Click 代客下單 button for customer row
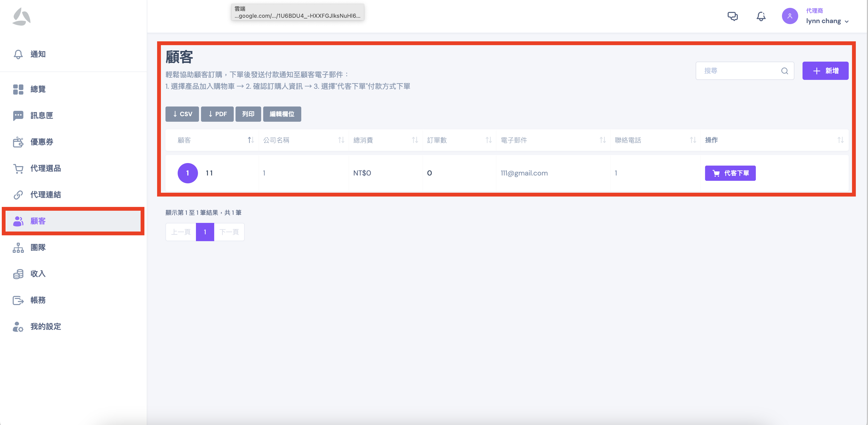 (x=730, y=173)
